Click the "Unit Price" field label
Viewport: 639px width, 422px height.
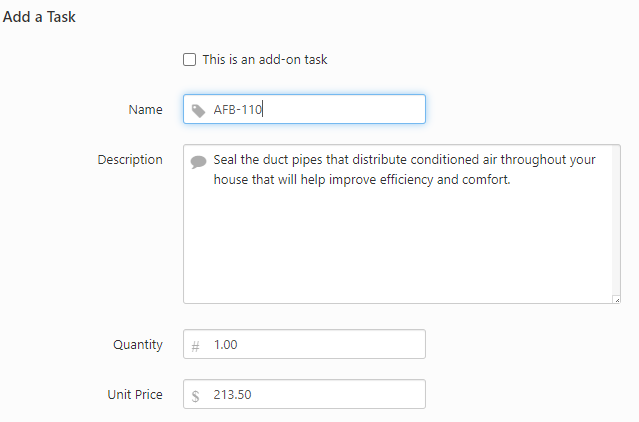pos(135,395)
